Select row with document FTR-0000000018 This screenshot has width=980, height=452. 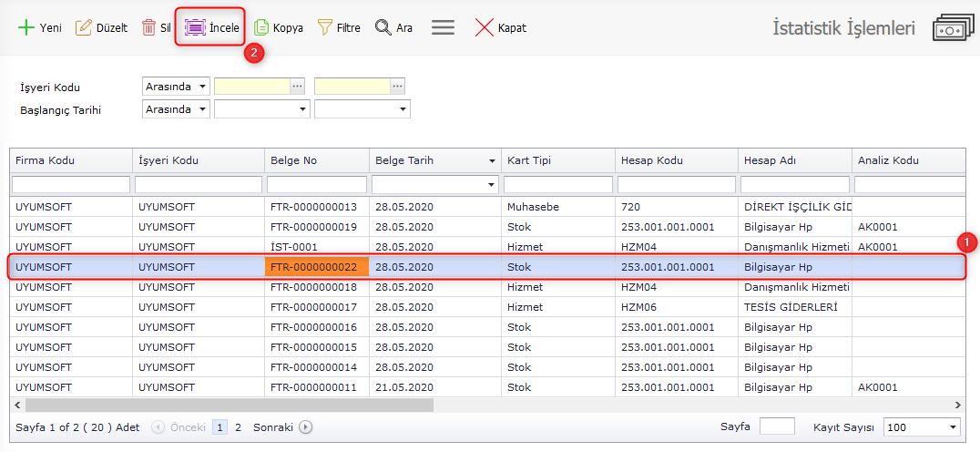pyautogui.click(x=312, y=287)
